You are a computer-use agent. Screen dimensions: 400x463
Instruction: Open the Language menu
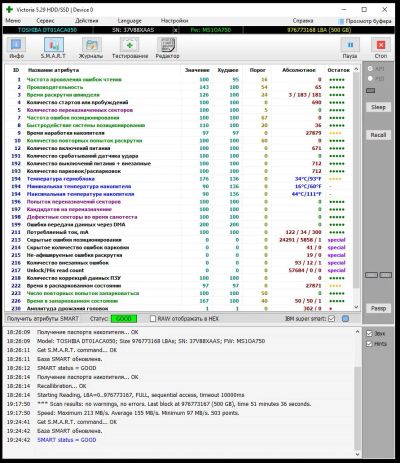[x=130, y=21]
